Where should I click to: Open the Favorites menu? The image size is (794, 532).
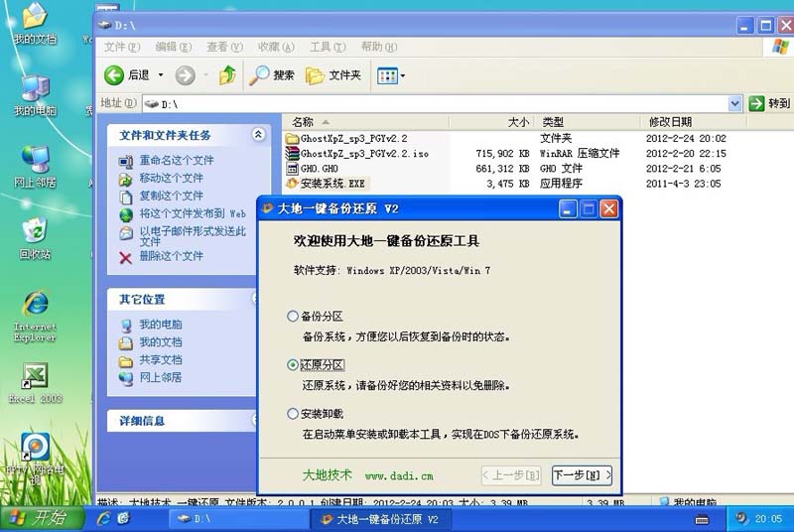276,47
